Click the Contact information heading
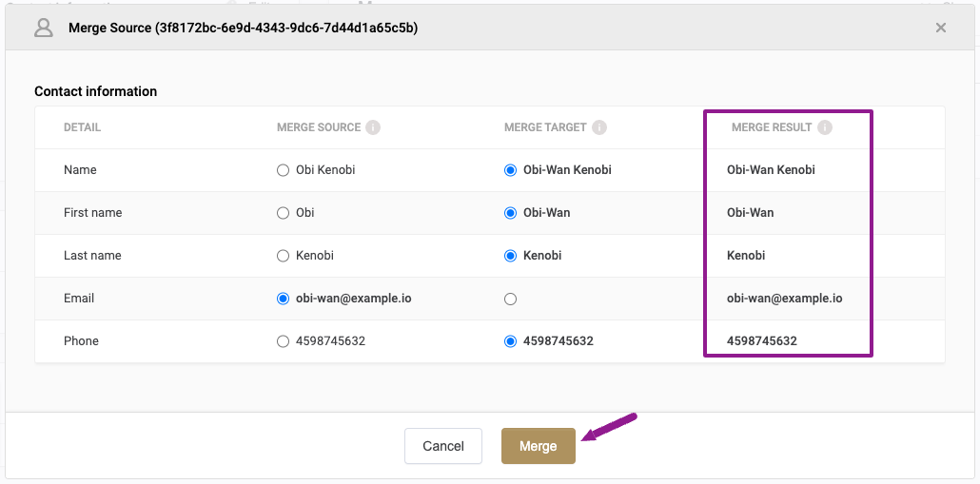This screenshot has width=980, height=484. click(96, 91)
